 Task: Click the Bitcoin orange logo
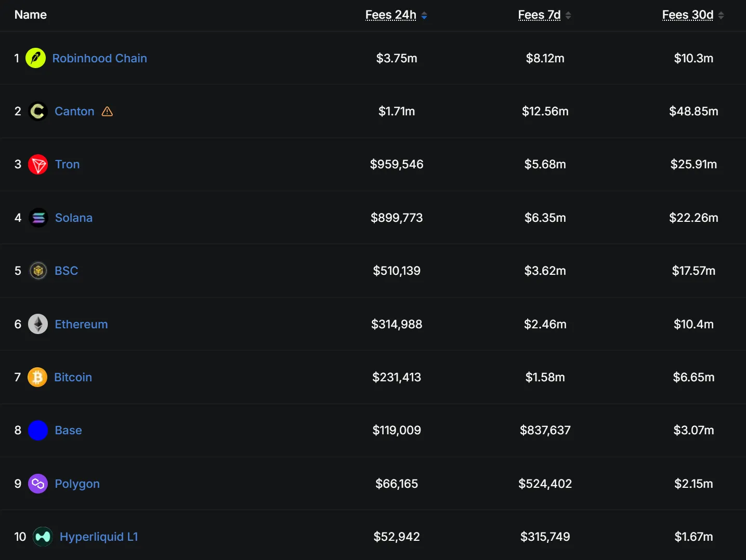click(37, 377)
